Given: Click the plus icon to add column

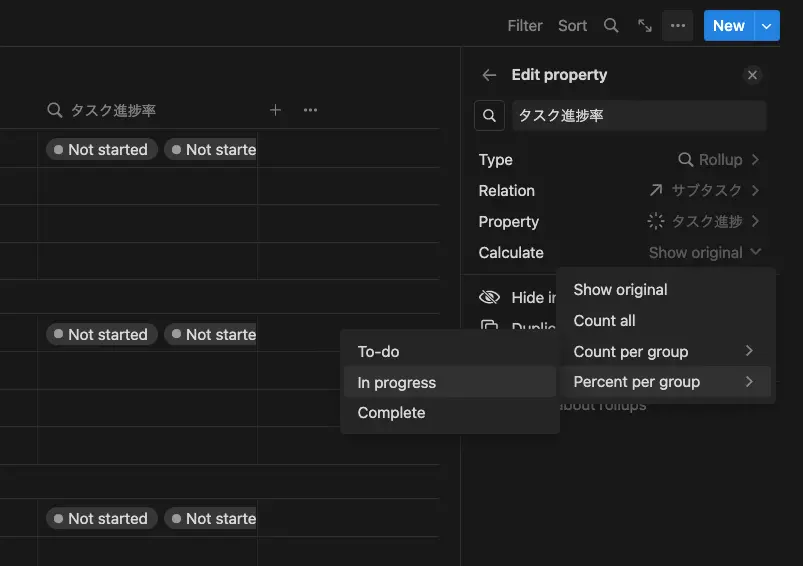Looking at the screenshot, I should pos(276,110).
